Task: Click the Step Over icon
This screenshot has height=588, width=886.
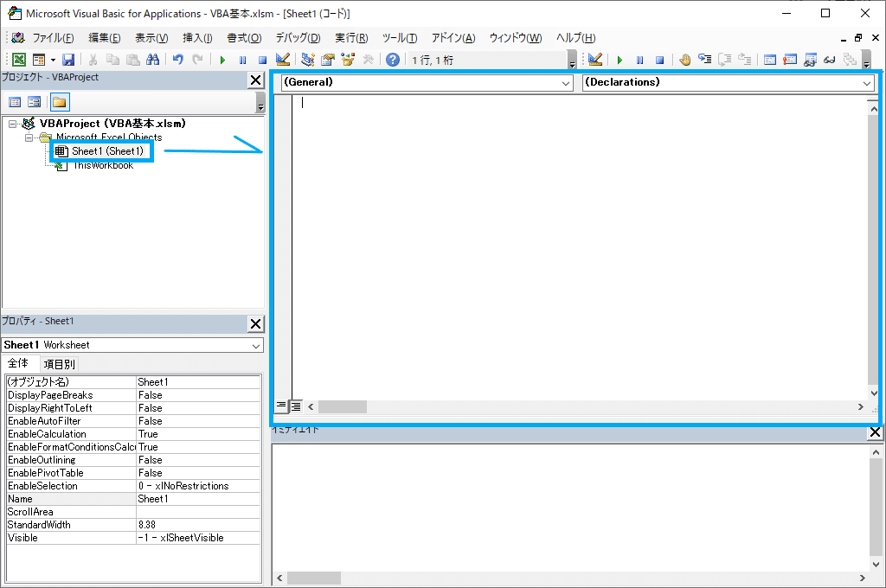Action: click(x=725, y=60)
